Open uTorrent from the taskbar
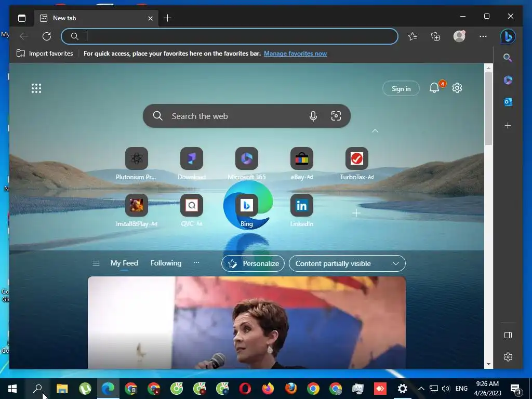Viewport: 532px width, 399px height. point(85,389)
